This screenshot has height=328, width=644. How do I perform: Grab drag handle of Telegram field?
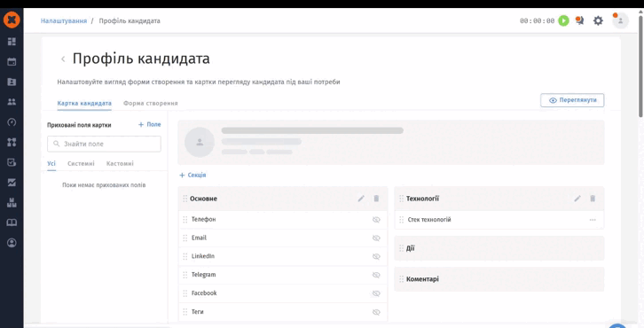pos(185,275)
